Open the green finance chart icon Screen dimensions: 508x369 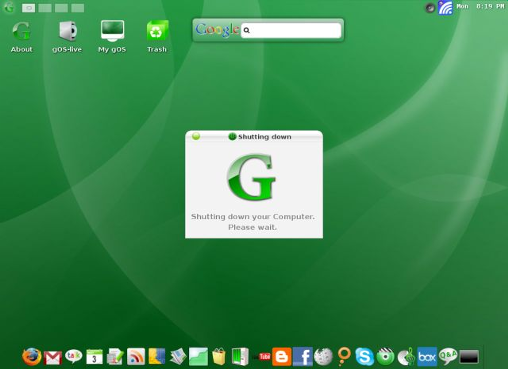pyautogui.click(x=198, y=357)
